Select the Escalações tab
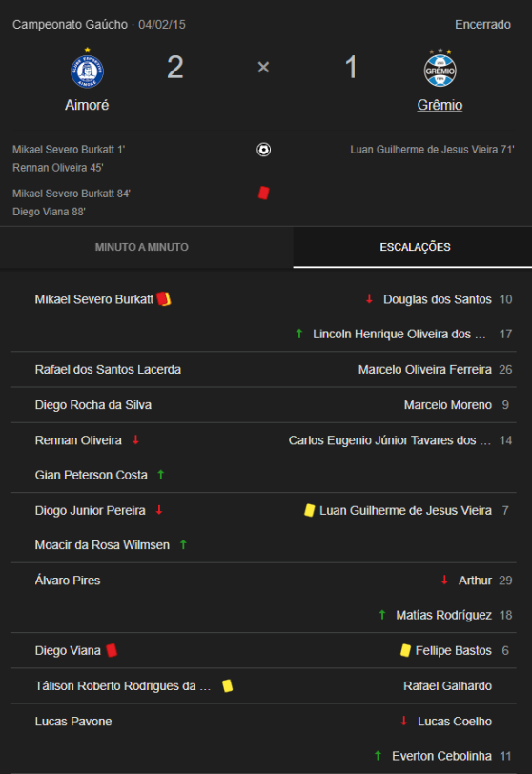The image size is (532, 774). (x=415, y=247)
